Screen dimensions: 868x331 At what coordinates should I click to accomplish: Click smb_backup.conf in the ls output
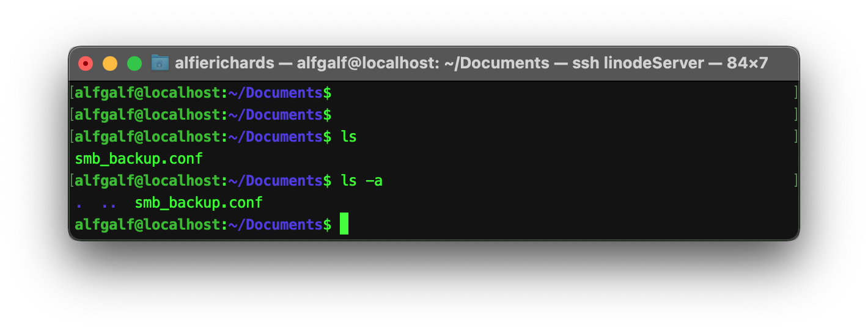(139, 159)
